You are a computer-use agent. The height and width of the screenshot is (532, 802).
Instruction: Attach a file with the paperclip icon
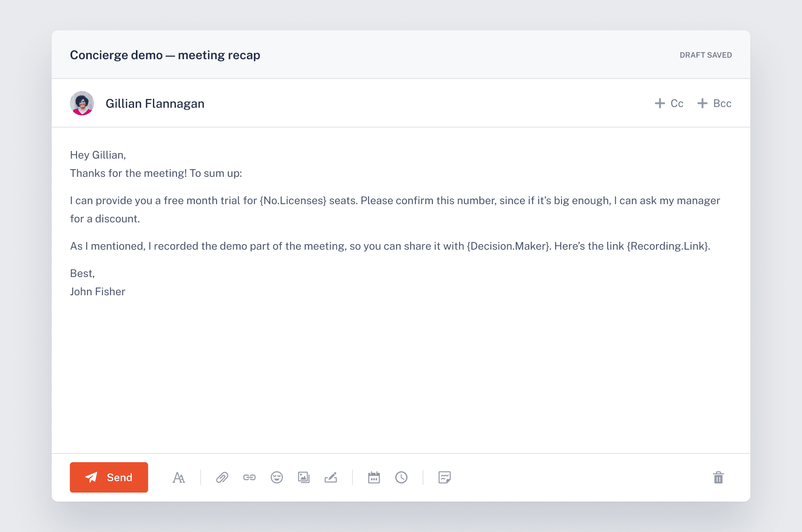click(222, 477)
